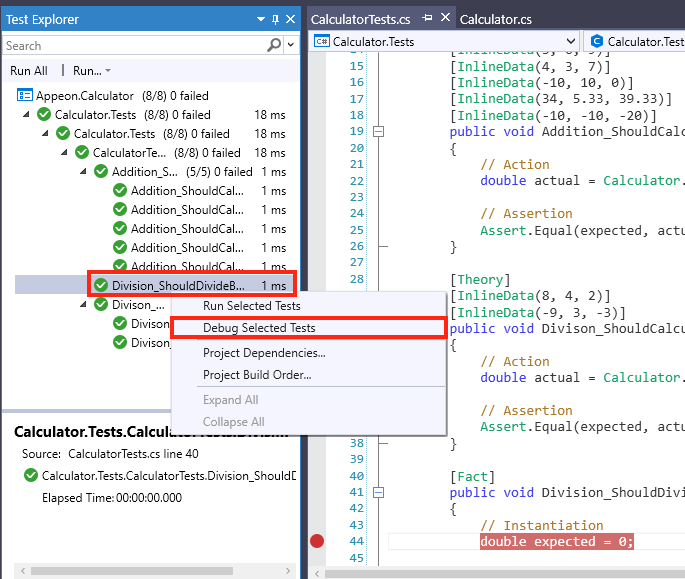Click Test Explorer horizontal scrollbar right arrow
Screen dimensions: 685x579
pos(288,571)
